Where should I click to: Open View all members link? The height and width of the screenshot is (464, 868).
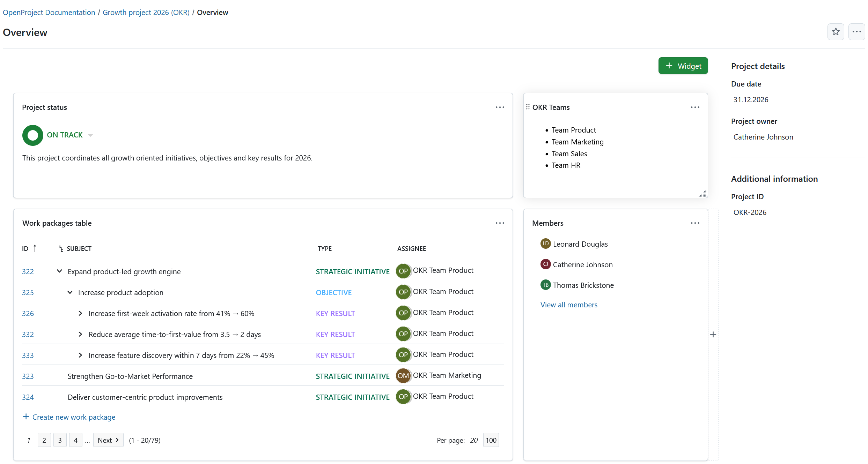pyautogui.click(x=568, y=305)
